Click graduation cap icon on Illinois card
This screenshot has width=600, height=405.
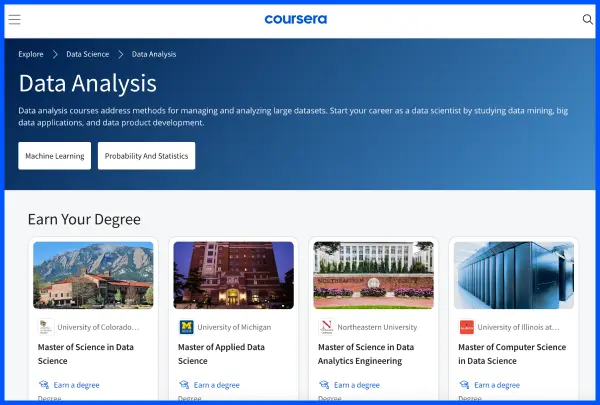[x=464, y=384]
